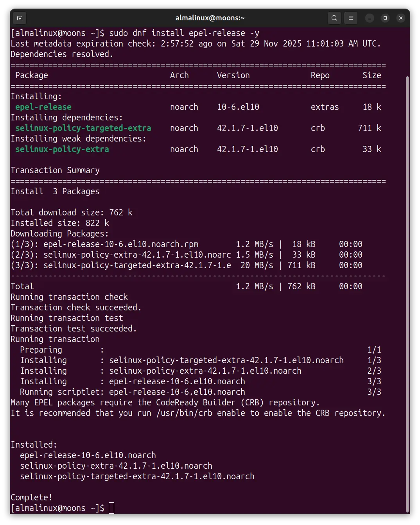Click the 'Running transaction' line
This screenshot has height=525, width=420.
[55, 339]
